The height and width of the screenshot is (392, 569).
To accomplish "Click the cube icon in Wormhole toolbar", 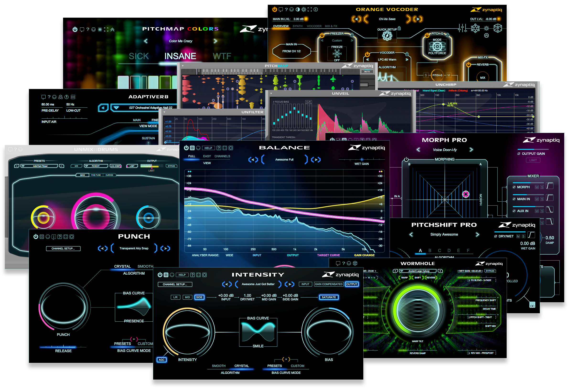I will 355,263.
